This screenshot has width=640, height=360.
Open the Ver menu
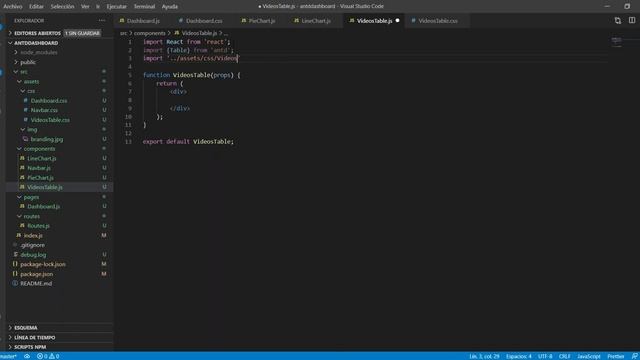(85, 7)
